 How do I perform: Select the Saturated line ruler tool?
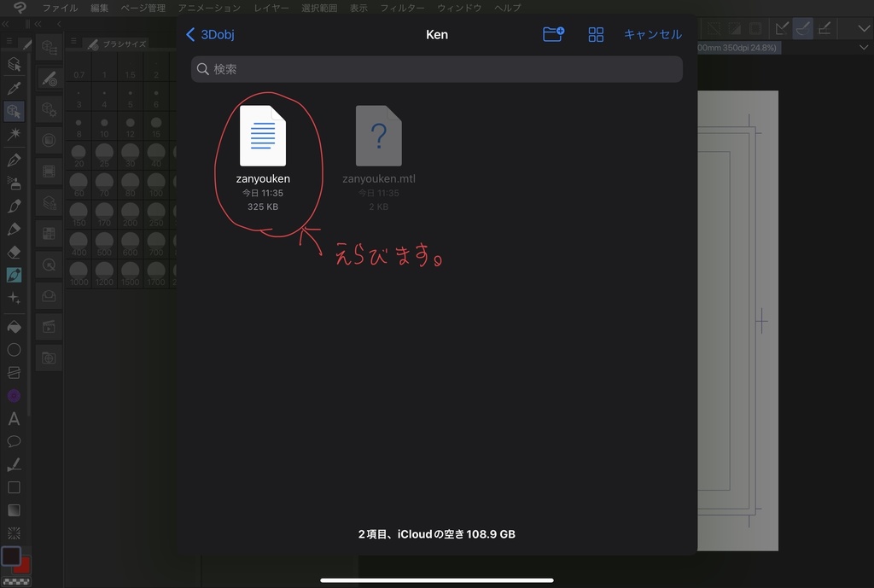14,533
